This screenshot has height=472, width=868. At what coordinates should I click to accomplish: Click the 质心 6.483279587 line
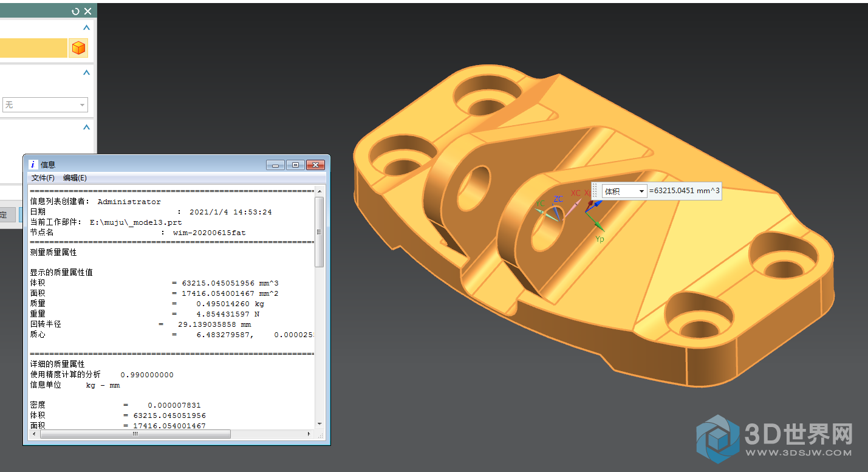coord(172,335)
